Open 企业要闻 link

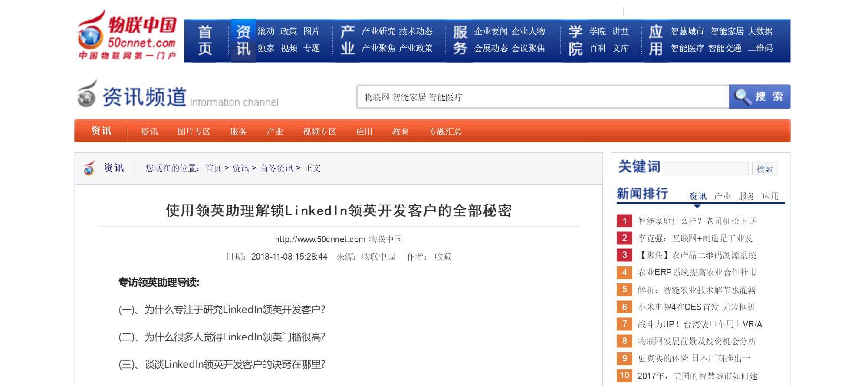491,31
